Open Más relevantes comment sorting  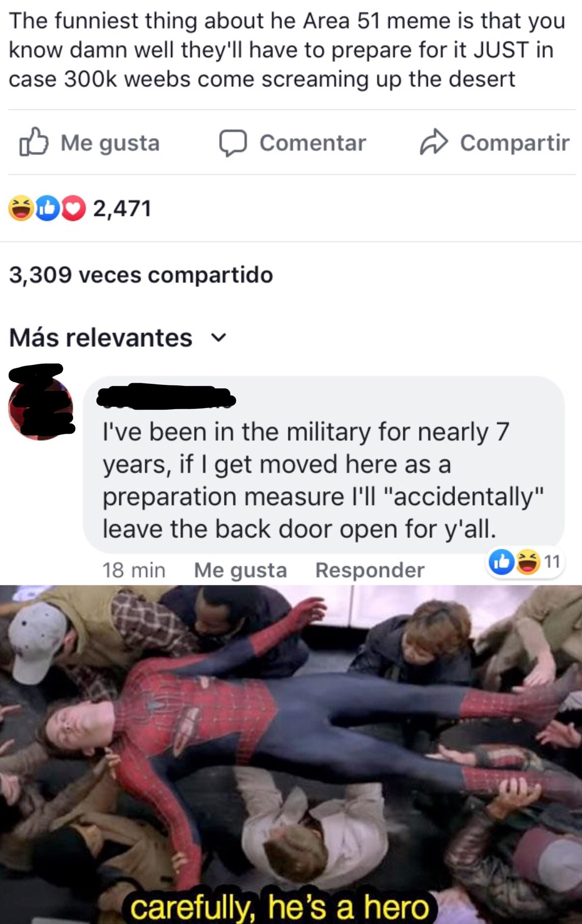click(x=101, y=338)
